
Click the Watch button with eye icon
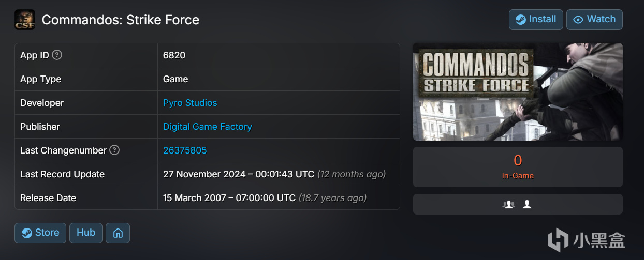coord(594,20)
